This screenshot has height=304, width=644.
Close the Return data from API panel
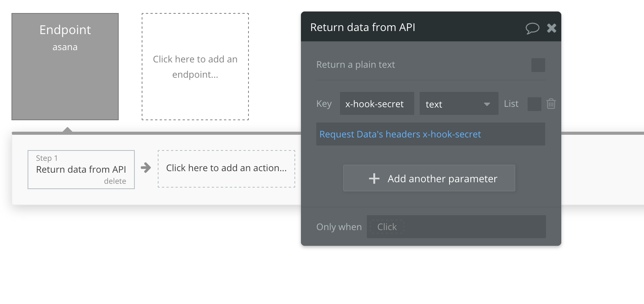[x=551, y=28]
